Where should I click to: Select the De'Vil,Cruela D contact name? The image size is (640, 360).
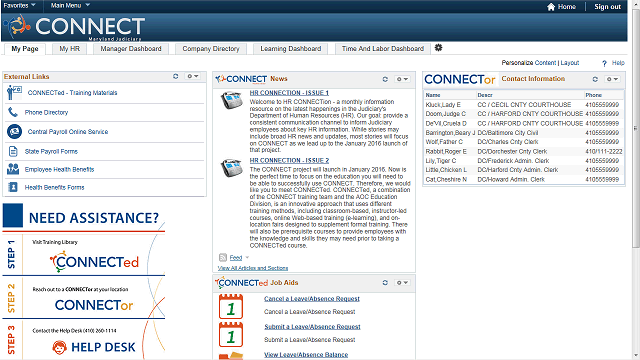(446, 123)
